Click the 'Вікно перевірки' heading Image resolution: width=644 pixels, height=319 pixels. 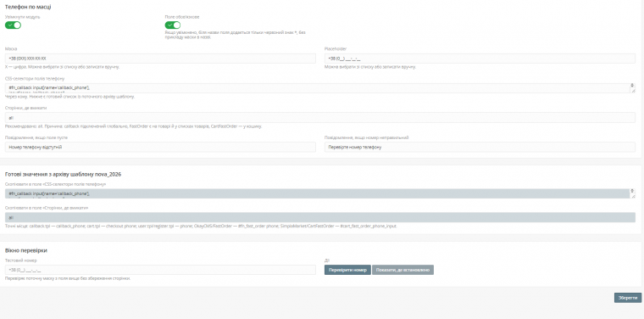click(x=26, y=250)
